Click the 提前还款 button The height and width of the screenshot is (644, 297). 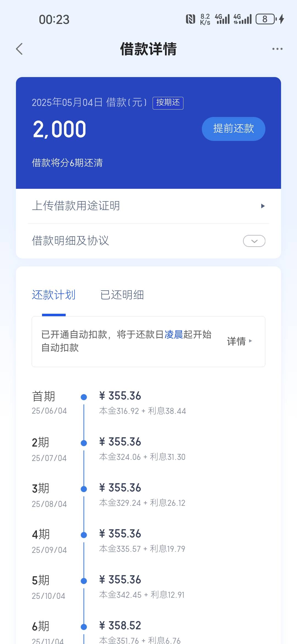tap(233, 129)
